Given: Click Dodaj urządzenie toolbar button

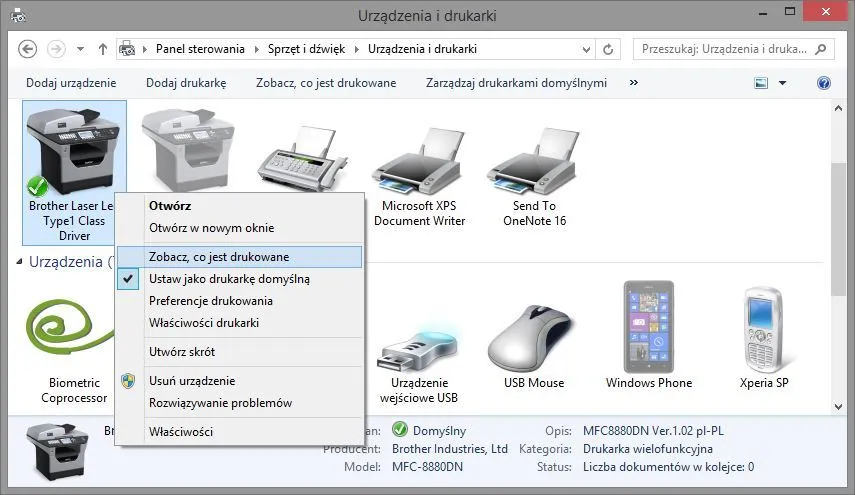Looking at the screenshot, I should click(71, 83).
